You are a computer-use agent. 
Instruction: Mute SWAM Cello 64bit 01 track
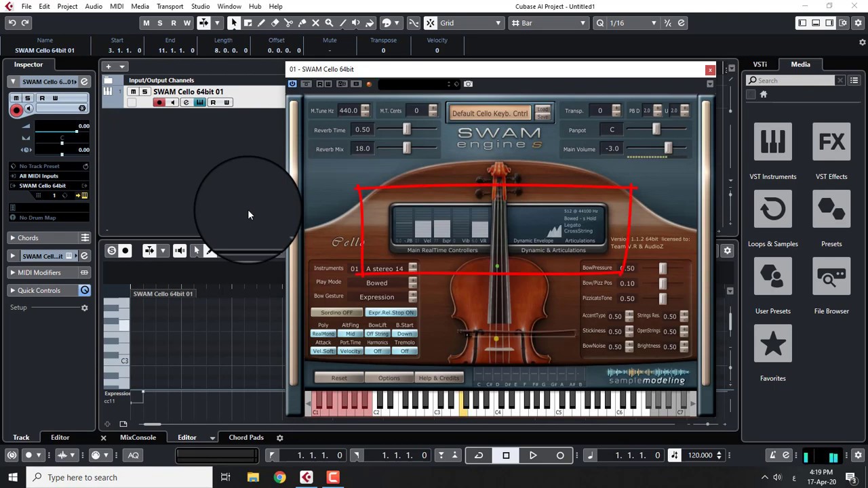134,91
